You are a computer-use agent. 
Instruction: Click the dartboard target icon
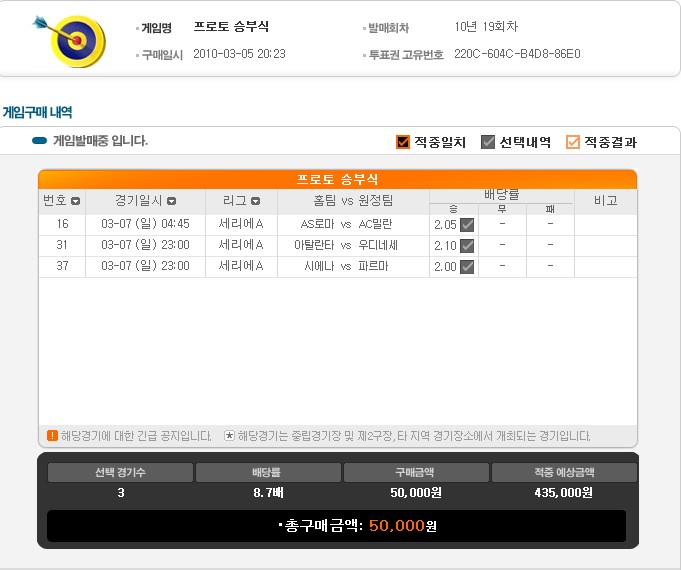(x=70, y=40)
